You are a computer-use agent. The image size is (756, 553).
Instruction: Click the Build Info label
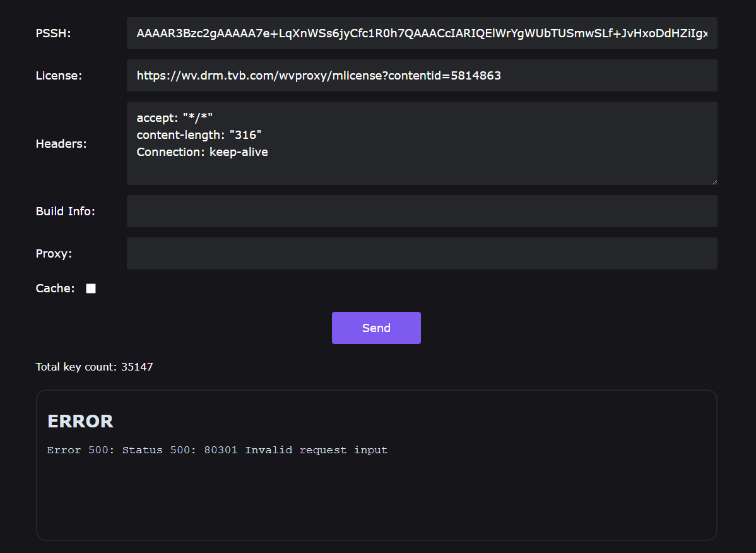pos(66,211)
